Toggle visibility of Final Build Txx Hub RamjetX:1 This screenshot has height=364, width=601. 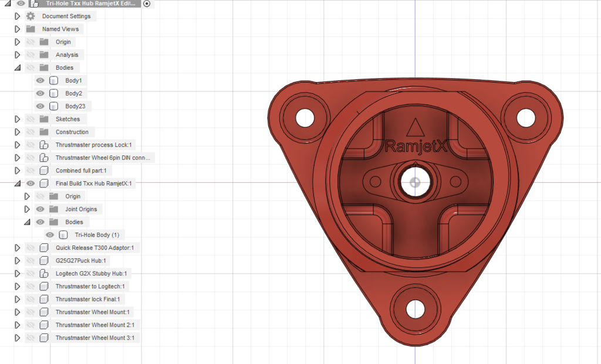pyautogui.click(x=31, y=183)
